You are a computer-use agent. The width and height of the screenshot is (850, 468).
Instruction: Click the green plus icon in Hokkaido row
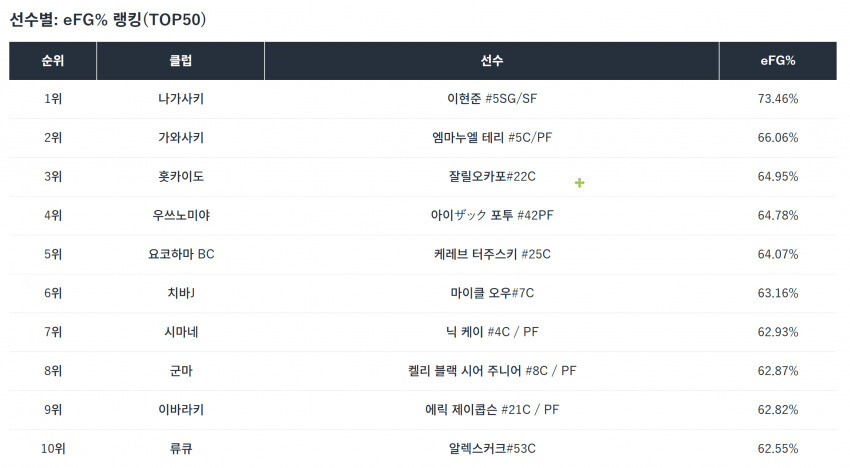[579, 183]
